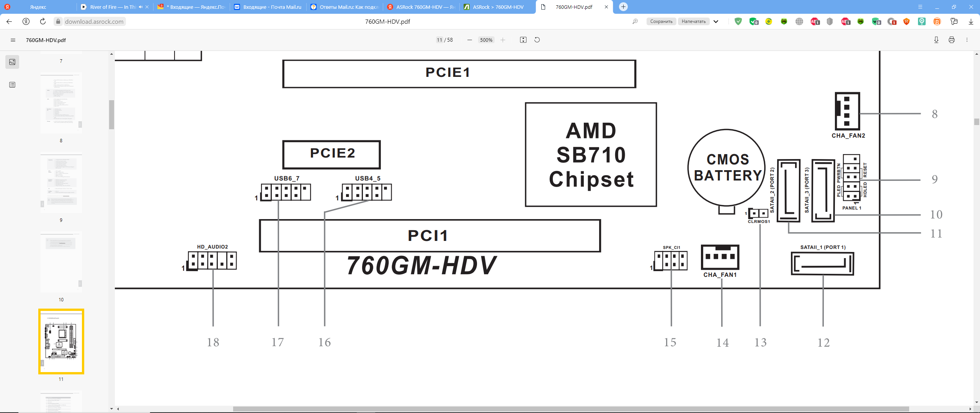
Task: Open the gray globe extension icon
Action: 799,21
